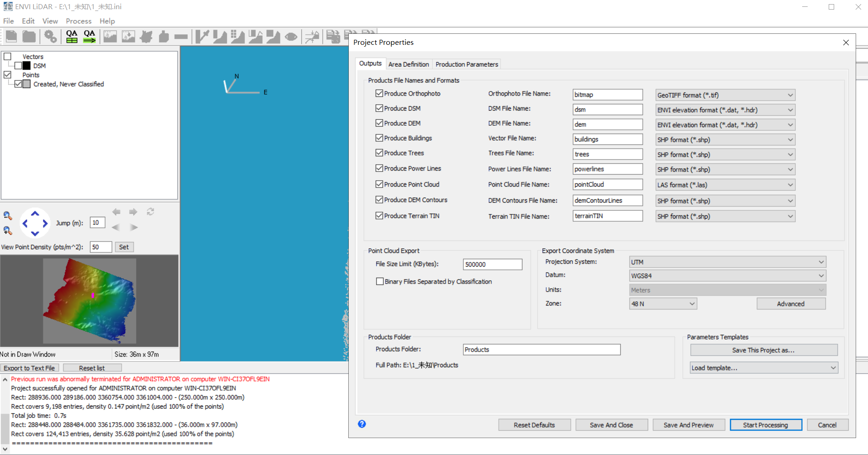Open Vector File format dropdown for buildings
This screenshot has width=868, height=455.
pos(725,140)
